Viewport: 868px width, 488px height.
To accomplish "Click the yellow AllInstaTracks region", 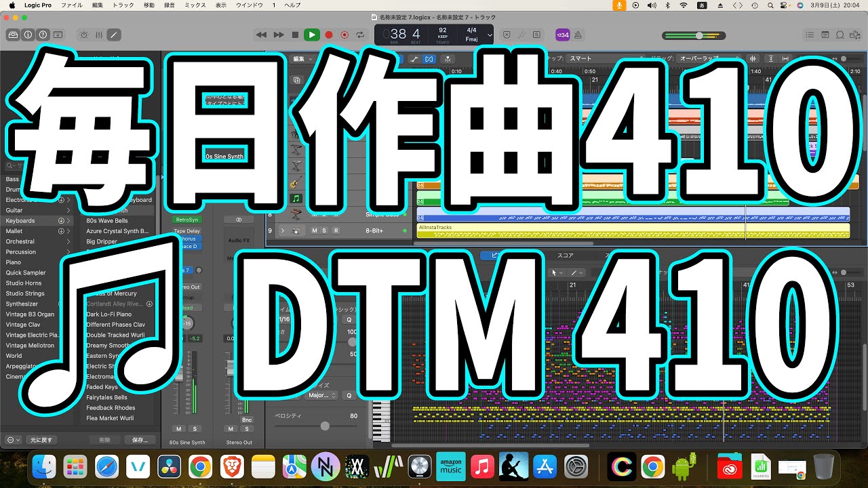I will 633,230.
